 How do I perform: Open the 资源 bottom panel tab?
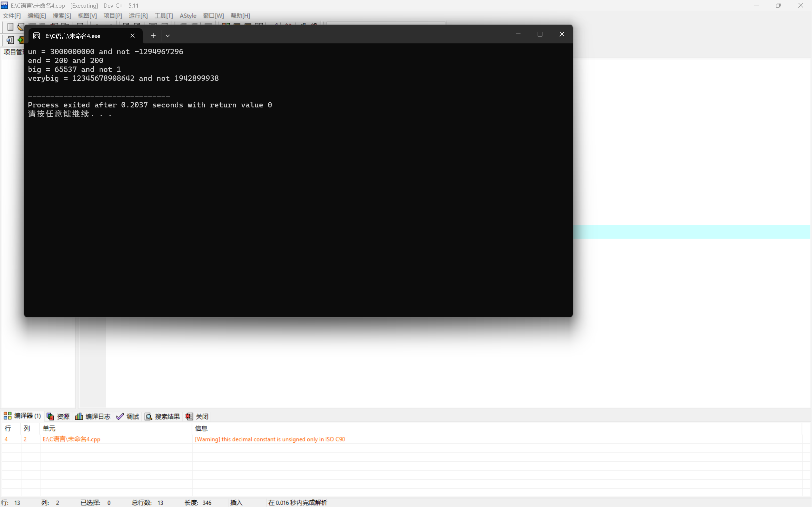pyautogui.click(x=58, y=416)
